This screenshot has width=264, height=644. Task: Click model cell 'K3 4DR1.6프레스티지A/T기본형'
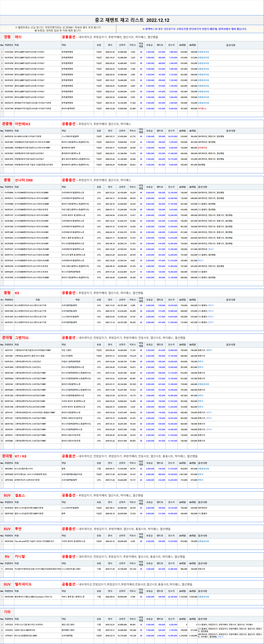pyautogui.click(x=28, y=137)
